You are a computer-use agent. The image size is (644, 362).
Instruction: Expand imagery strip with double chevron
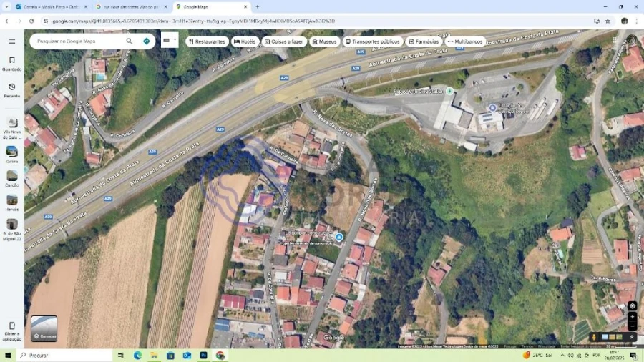click(x=632, y=337)
